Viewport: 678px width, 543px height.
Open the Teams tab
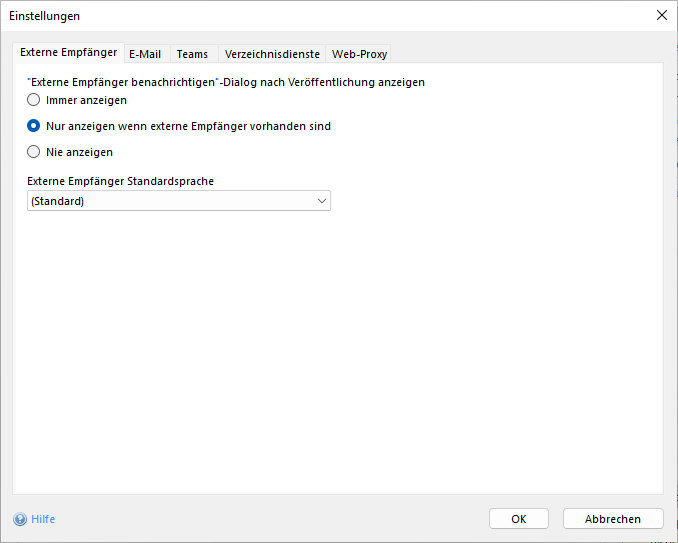coord(192,54)
